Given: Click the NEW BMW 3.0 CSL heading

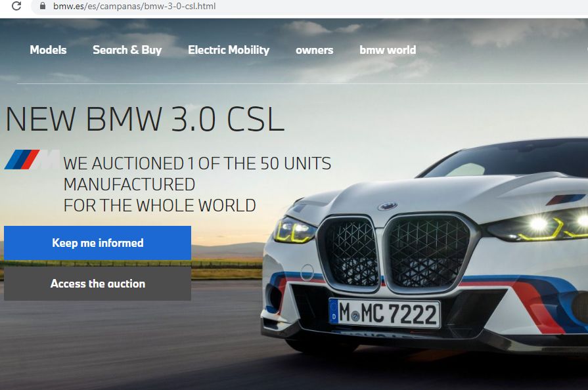Looking at the screenshot, I should click(145, 119).
